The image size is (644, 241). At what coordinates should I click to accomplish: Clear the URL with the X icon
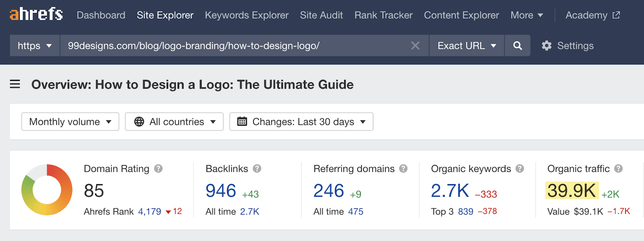click(415, 46)
